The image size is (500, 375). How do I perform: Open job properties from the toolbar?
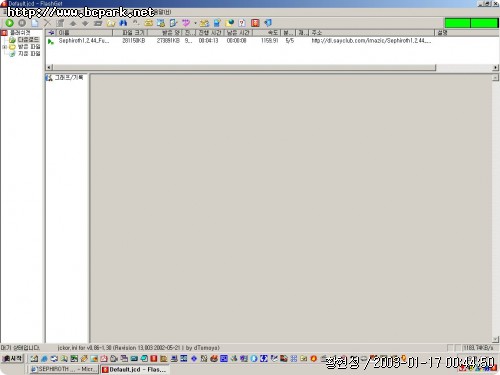click(x=60, y=23)
